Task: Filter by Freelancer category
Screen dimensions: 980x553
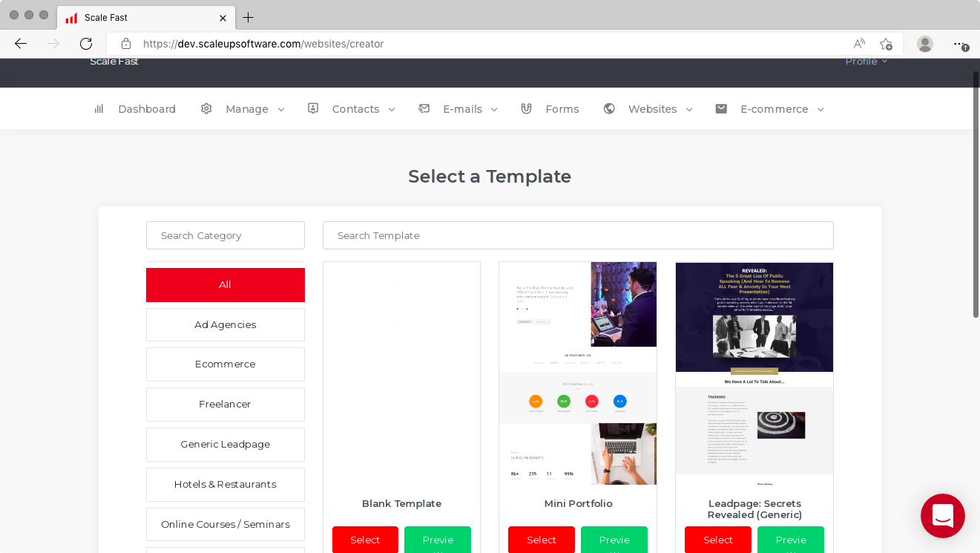Action: (226, 405)
